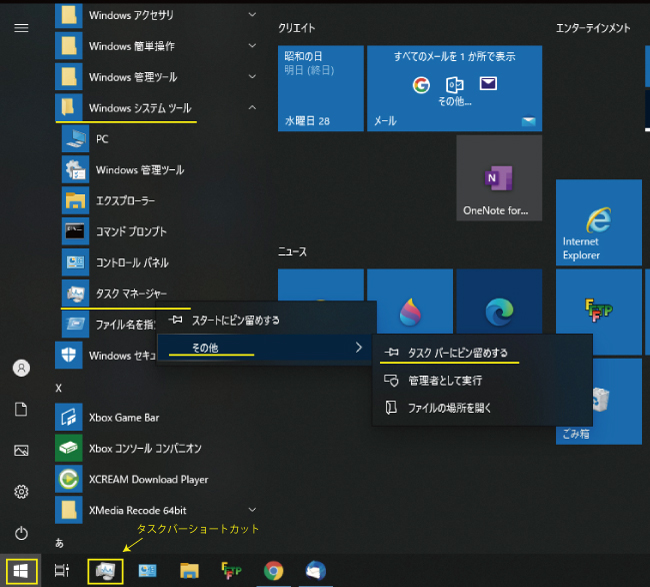Image resolution: width=650 pixels, height=587 pixels.
Task: Open File Explorer on taskbar
Action: pos(189,571)
